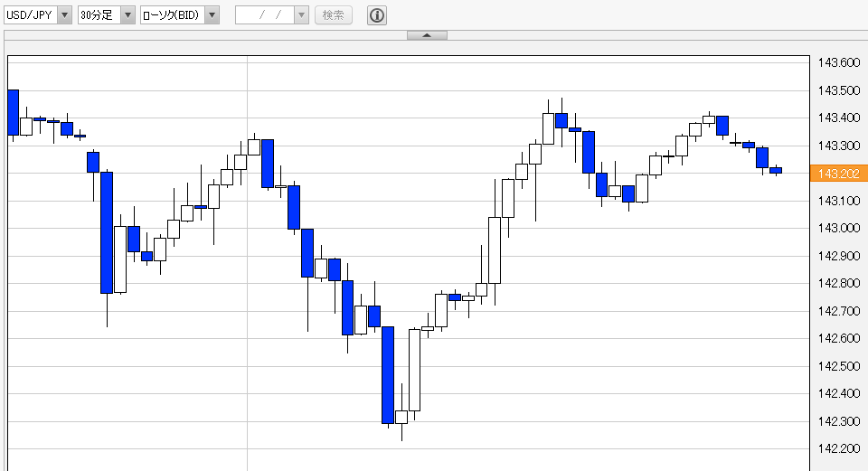Open the date picker dropdown arrow
The width and height of the screenshot is (868, 471).
point(301,15)
